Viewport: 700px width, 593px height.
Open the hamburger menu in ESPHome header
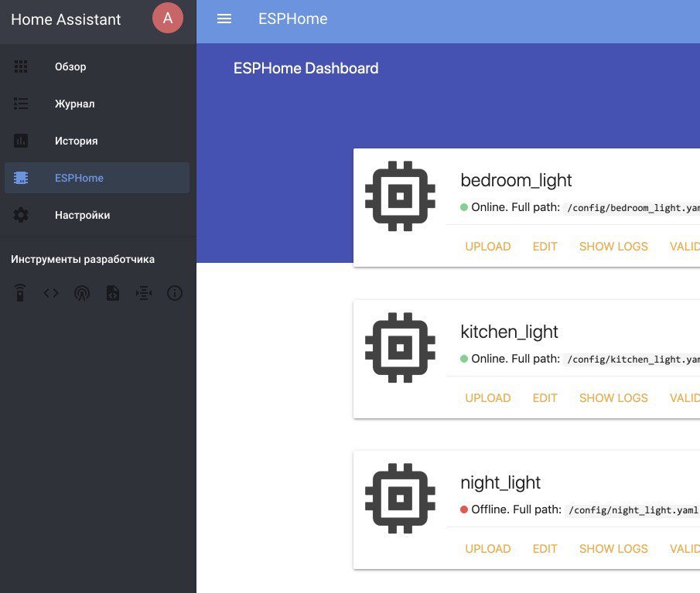pyautogui.click(x=224, y=19)
